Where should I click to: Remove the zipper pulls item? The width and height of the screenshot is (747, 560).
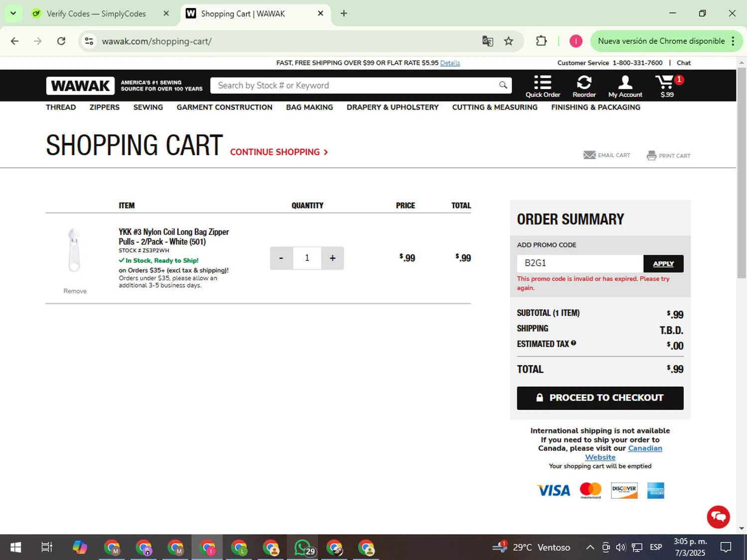point(75,291)
